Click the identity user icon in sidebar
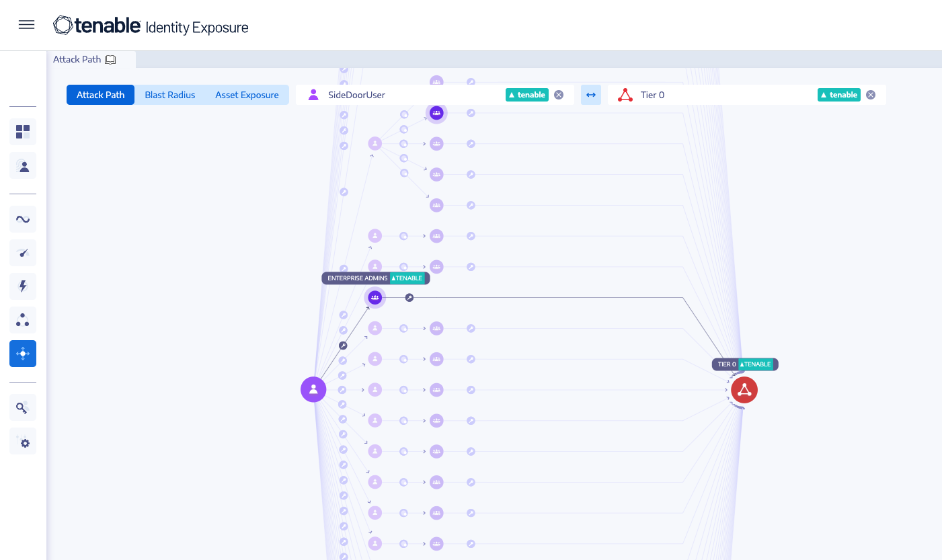 click(x=23, y=166)
